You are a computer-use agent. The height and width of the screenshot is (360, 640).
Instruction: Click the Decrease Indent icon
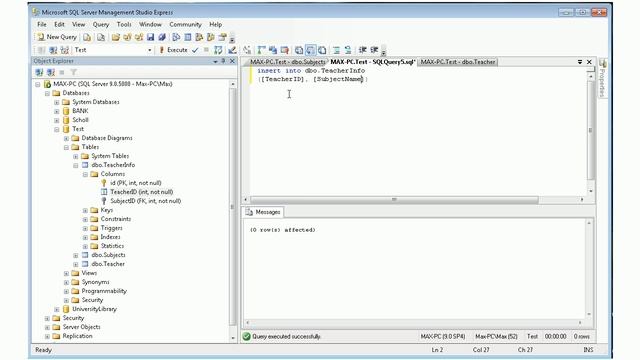362,50
